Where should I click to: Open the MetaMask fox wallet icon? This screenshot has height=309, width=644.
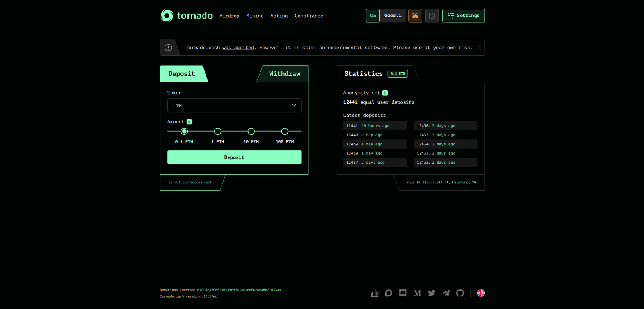[x=415, y=16]
